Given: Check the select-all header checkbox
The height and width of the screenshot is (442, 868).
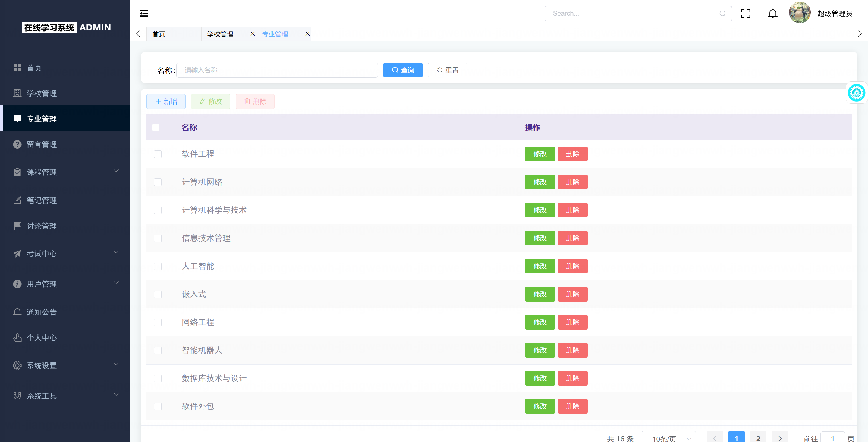Looking at the screenshot, I should point(156,128).
